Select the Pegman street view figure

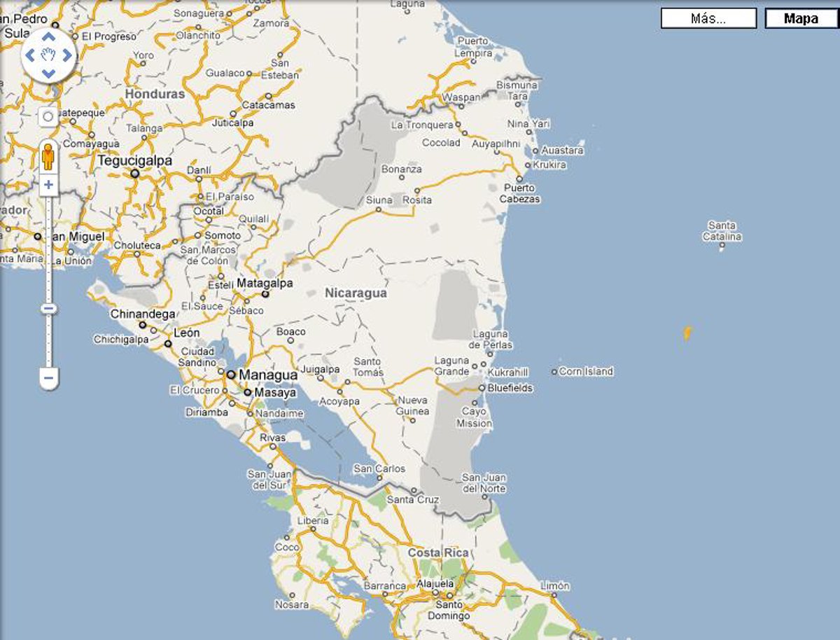[x=48, y=155]
